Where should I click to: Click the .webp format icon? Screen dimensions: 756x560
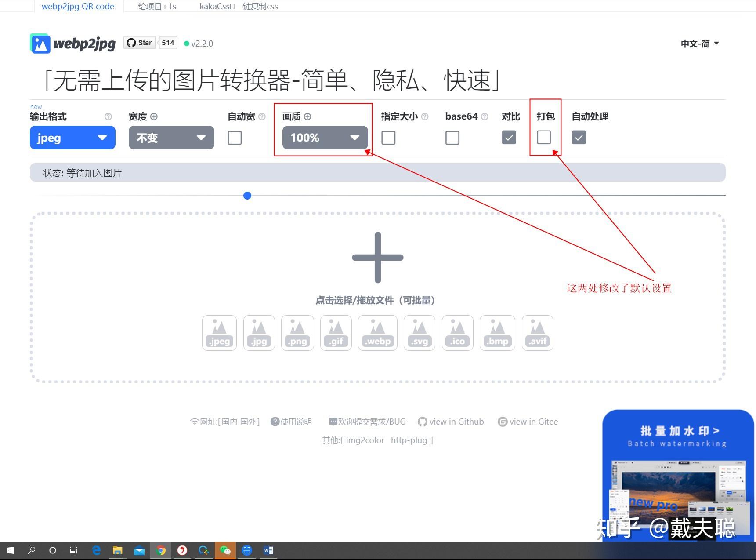point(378,333)
